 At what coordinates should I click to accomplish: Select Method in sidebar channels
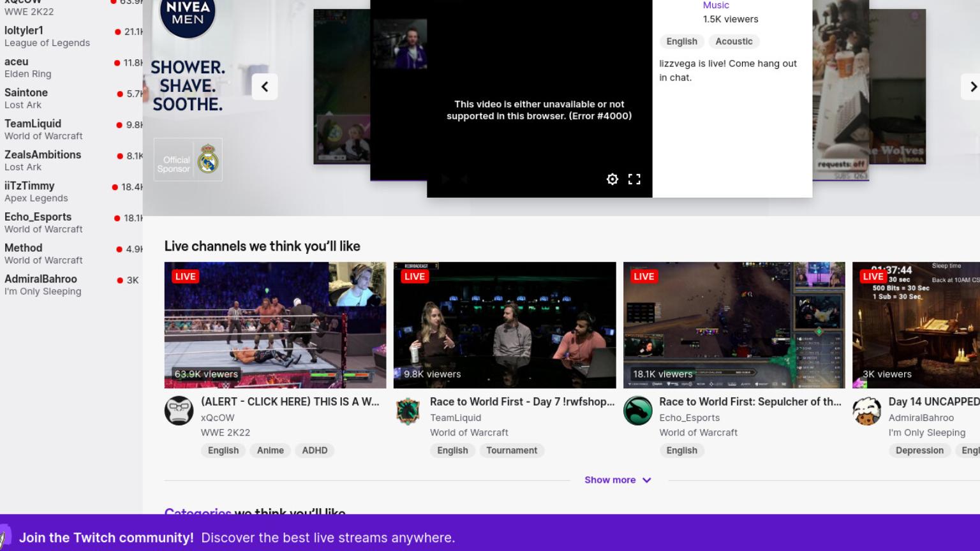click(x=71, y=254)
